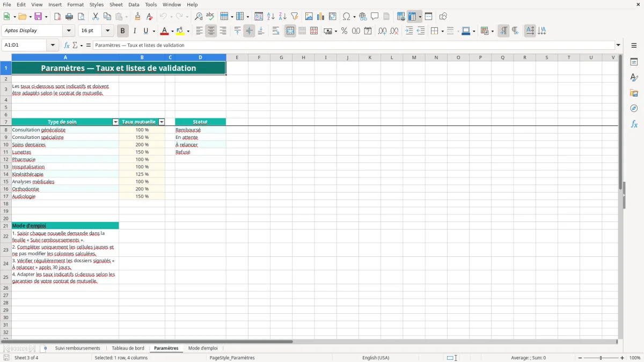Open the Sheet menu
This screenshot has height=362, width=644.
pos(116,4)
